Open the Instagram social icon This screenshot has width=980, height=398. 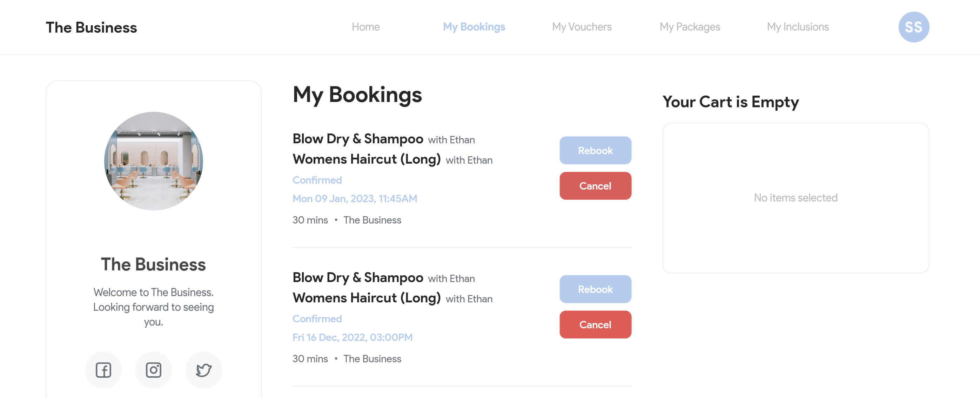pos(154,370)
